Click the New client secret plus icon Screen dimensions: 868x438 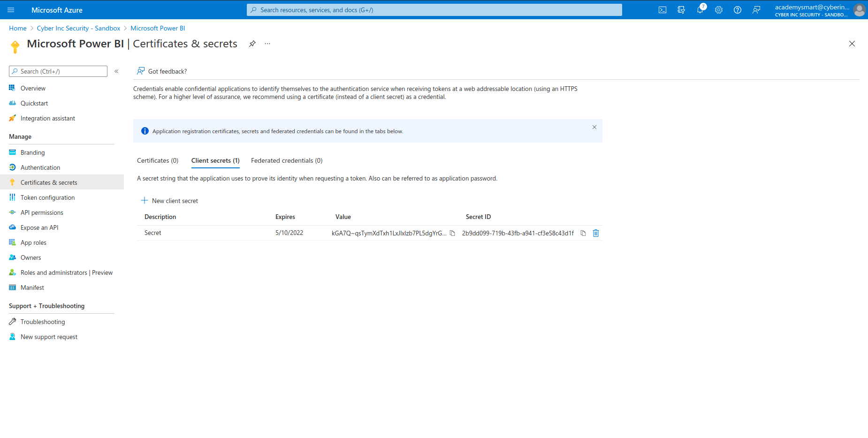[x=145, y=200]
